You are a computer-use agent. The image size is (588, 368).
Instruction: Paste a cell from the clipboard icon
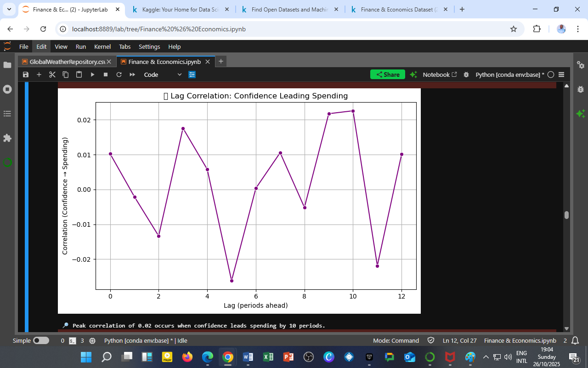pyautogui.click(x=79, y=74)
